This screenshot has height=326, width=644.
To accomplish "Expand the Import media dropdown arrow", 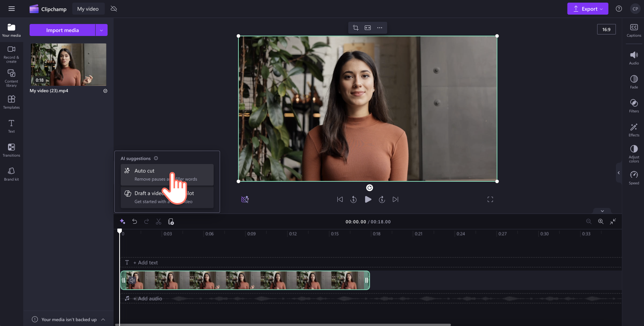I will [102, 30].
